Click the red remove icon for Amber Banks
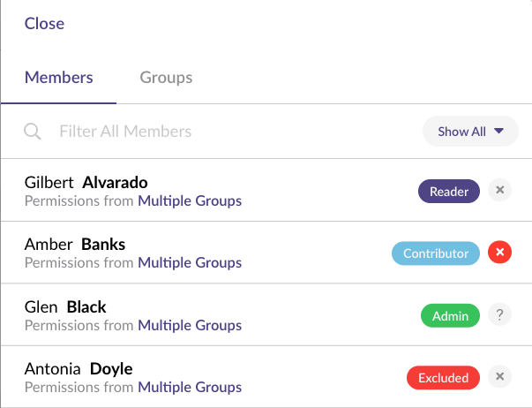The width and height of the screenshot is (532, 408). tap(499, 253)
